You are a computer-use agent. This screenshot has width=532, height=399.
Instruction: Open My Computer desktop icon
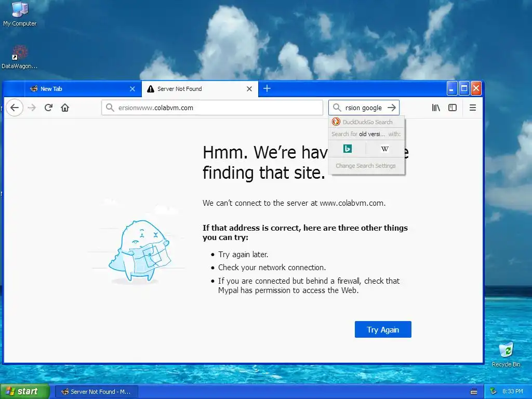(20, 14)
